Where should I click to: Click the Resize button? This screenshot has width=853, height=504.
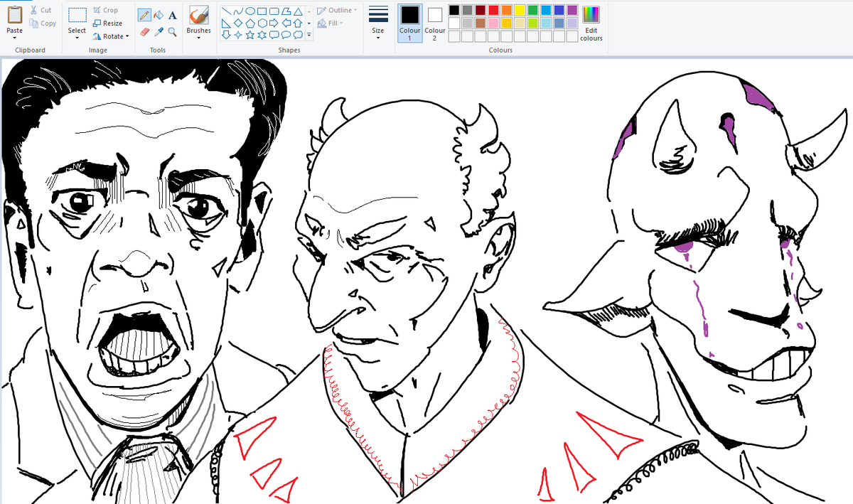point(107,23)
